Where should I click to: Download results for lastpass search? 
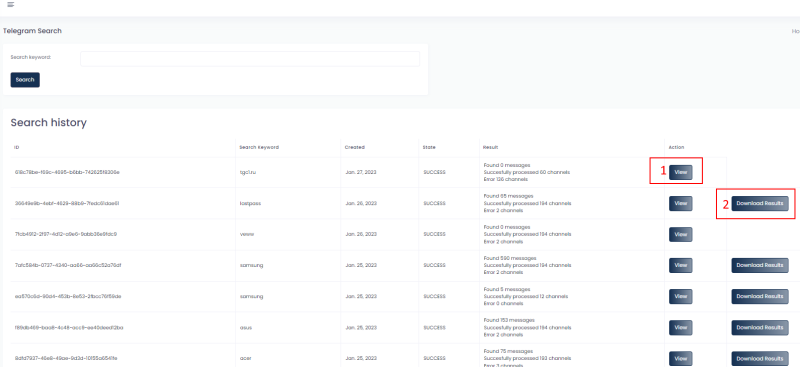point(760,204)
